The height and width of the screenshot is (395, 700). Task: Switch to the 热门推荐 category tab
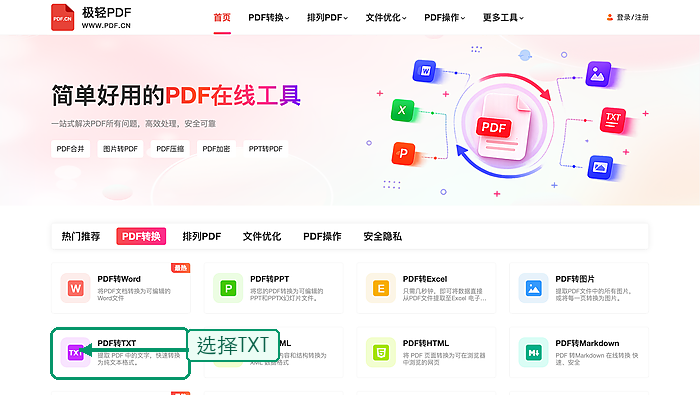click(81, 236)
